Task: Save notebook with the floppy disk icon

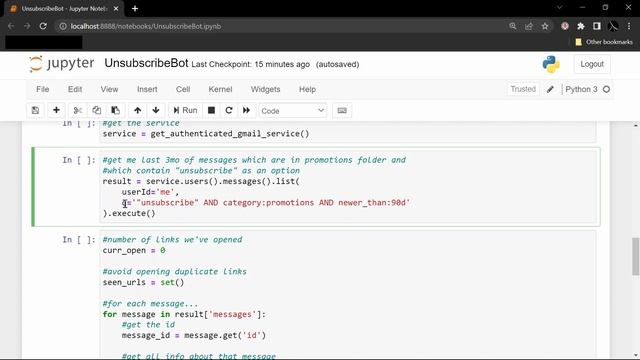Action: coord(36,110)
